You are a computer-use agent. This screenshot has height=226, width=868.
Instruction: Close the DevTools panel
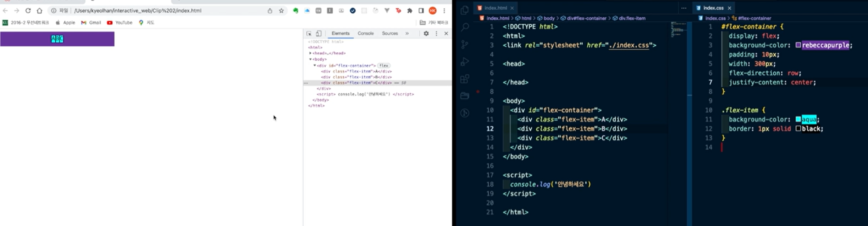click(446, 33)
